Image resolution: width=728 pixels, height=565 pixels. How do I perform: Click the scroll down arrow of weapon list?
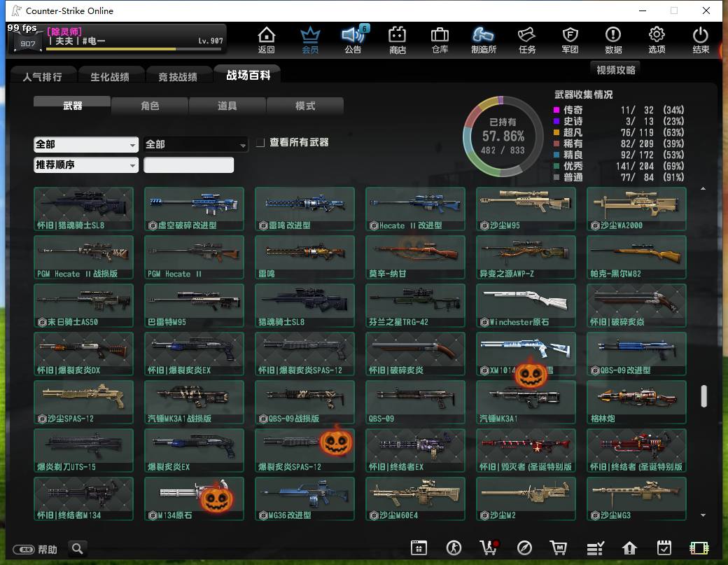[703, 515]
